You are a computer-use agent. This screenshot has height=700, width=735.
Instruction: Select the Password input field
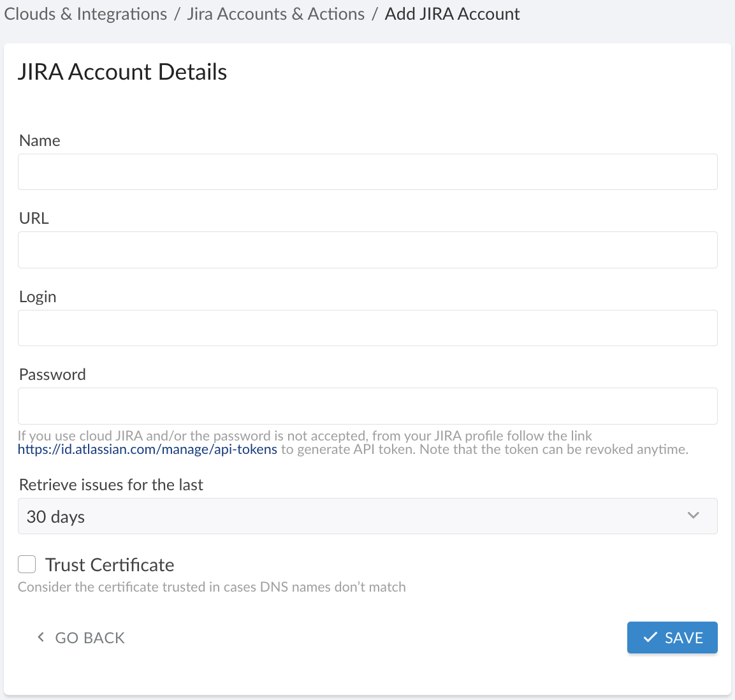pyautogui.click(x=367, y=405)
